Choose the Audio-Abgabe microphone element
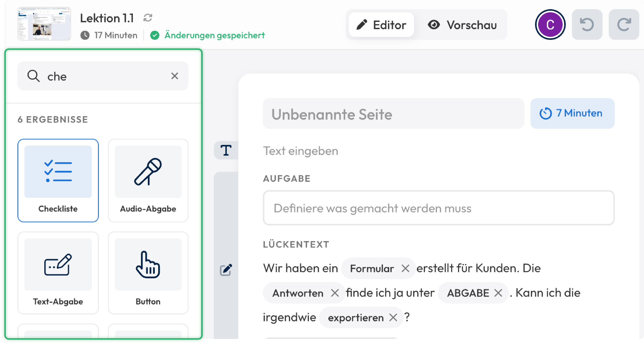This screenshot has height=344, width=644. click(148, 181)
